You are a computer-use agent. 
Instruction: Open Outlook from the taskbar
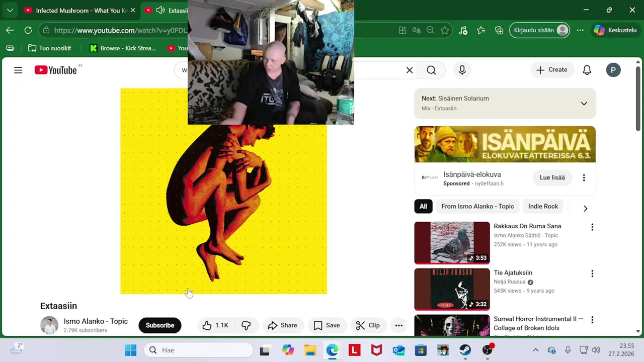pos(398,350)
